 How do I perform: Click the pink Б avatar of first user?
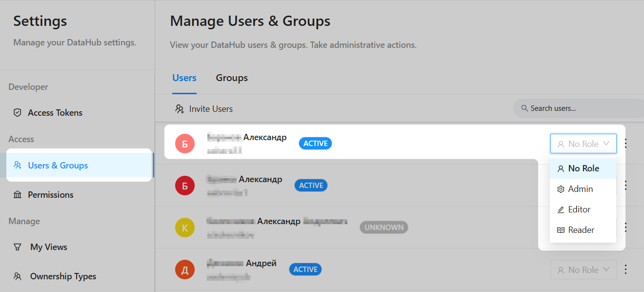point(185,144)
